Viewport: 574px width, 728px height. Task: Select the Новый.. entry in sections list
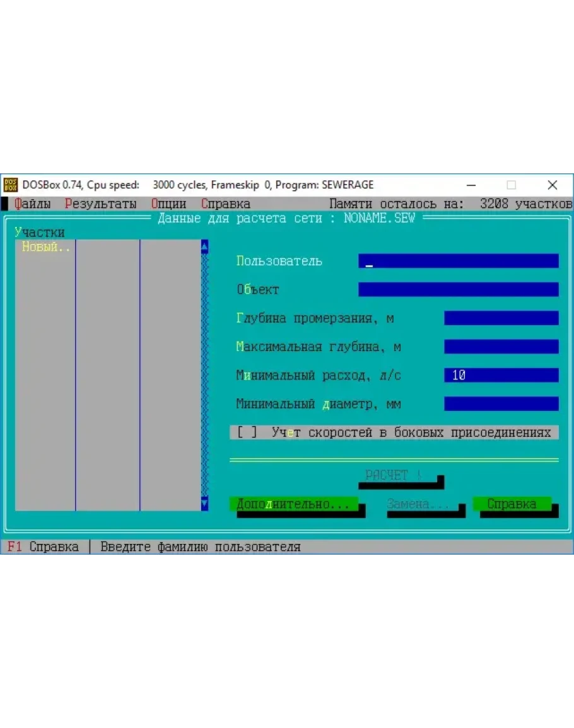45,247
